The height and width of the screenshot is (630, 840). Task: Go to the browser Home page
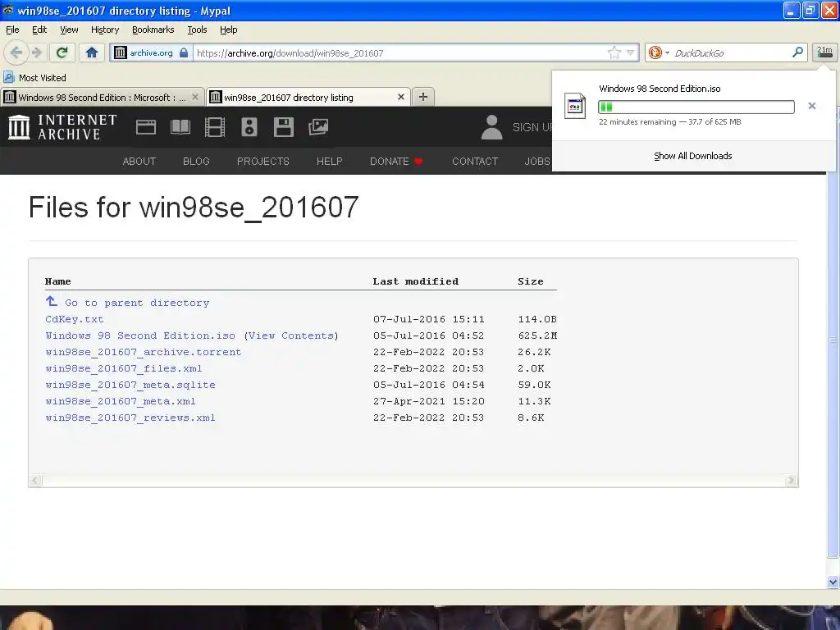coord(92,52)
